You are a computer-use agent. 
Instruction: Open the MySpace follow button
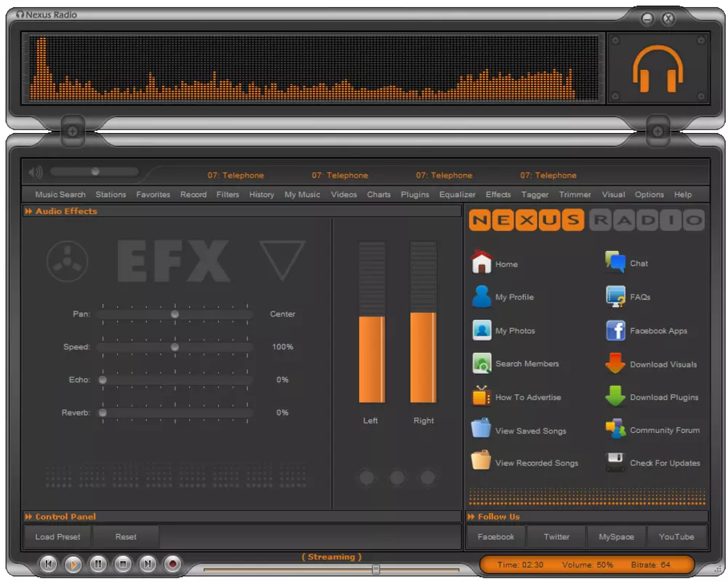pyautogui.click(x=616, y=537)
